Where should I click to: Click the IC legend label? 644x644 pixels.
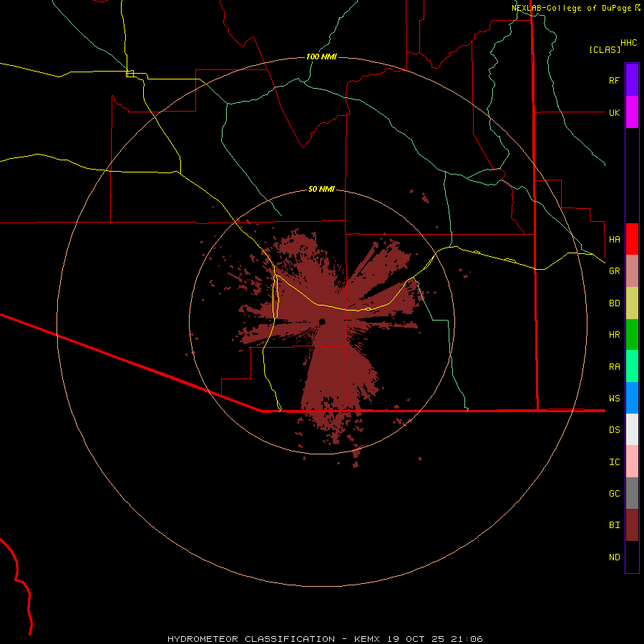(614, 462)
